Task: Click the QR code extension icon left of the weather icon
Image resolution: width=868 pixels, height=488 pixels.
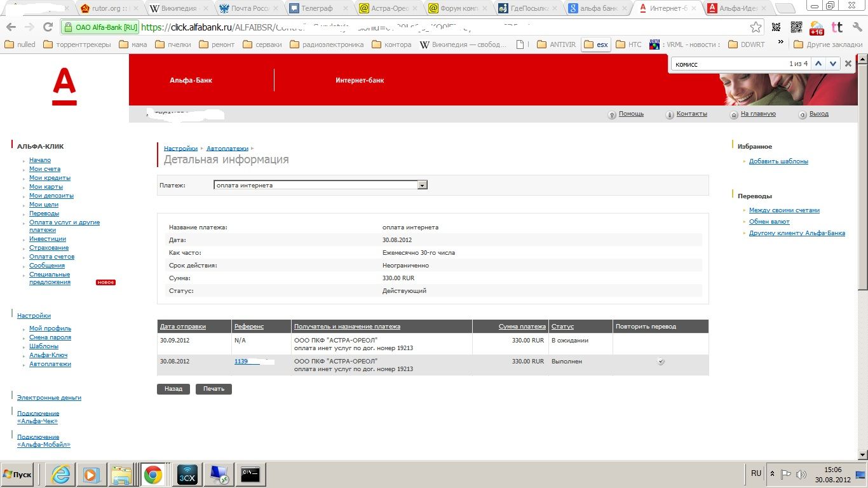Action: pyautogui.click(x=796, y=27)
